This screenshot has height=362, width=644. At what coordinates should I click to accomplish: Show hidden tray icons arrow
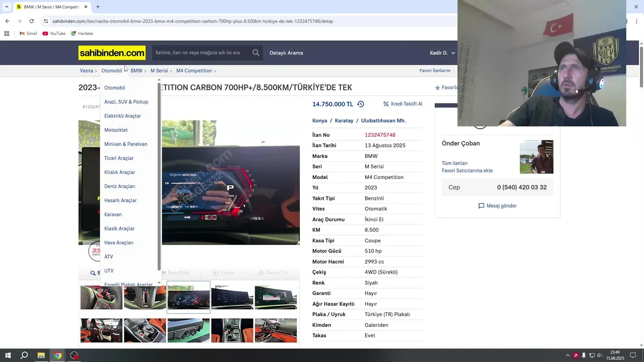(568, 355)
